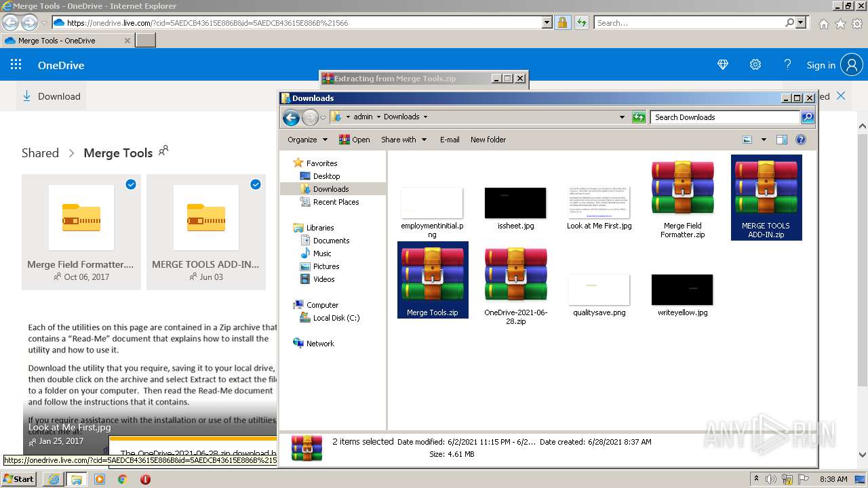Image resolution: width=868 pixels, height=488 pixels.
Task: Click IE refresh icon beside address bar
Action: coord(581,22)
